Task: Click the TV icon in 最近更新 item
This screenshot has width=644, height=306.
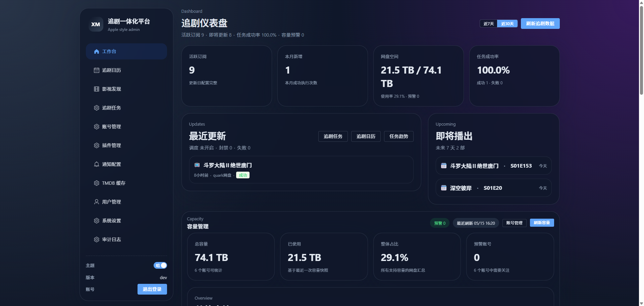Action: (x=197, y=165)
